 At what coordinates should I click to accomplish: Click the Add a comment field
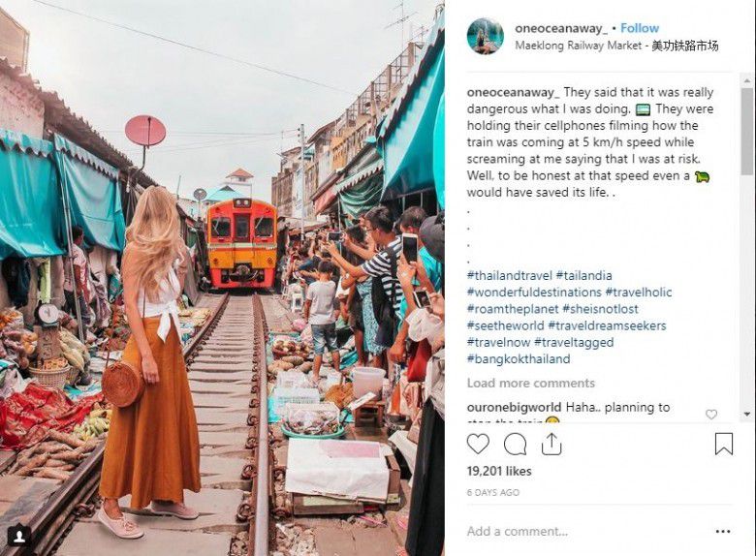tap(582, 531)
